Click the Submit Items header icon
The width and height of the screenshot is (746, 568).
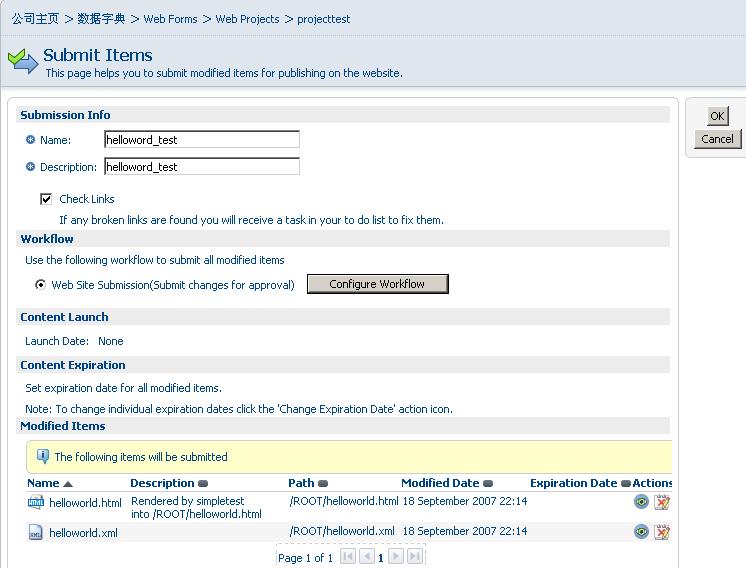coord(23,62)
